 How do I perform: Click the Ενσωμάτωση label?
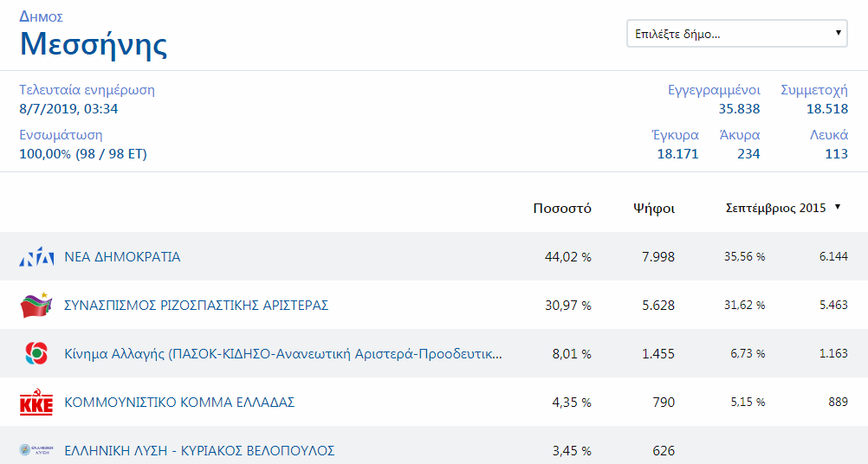61,136
